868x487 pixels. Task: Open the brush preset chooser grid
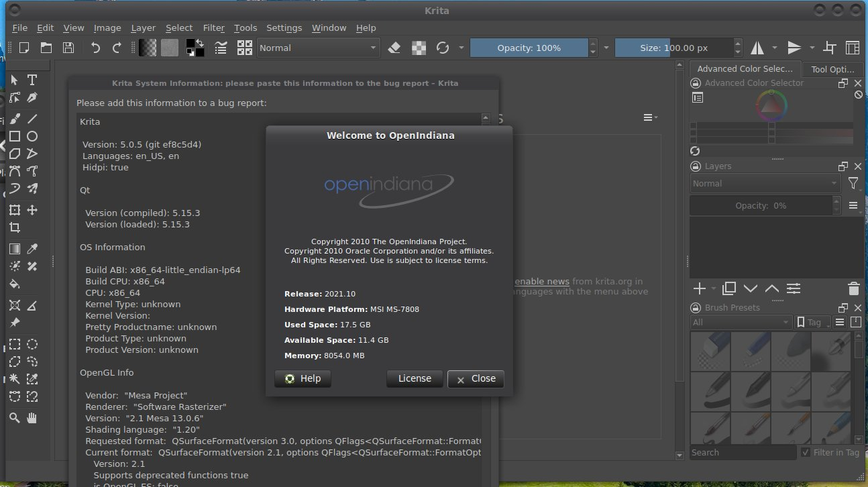(x=245, y=48)
